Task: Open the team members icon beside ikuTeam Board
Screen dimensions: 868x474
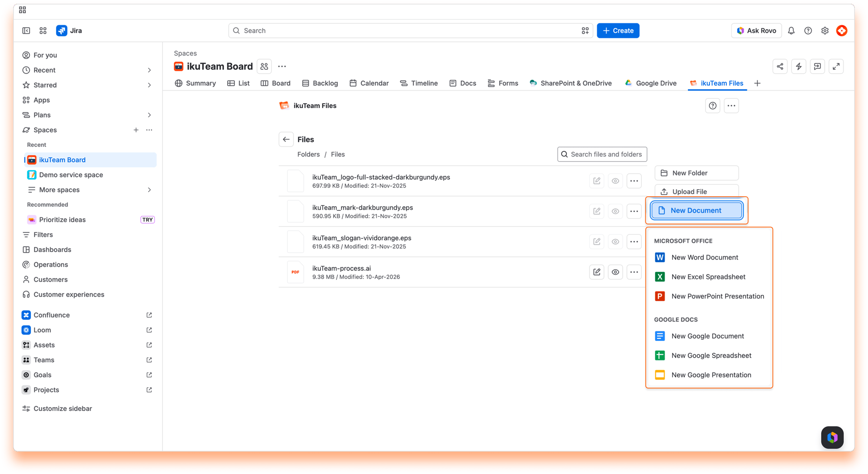Action: (264, 66)
